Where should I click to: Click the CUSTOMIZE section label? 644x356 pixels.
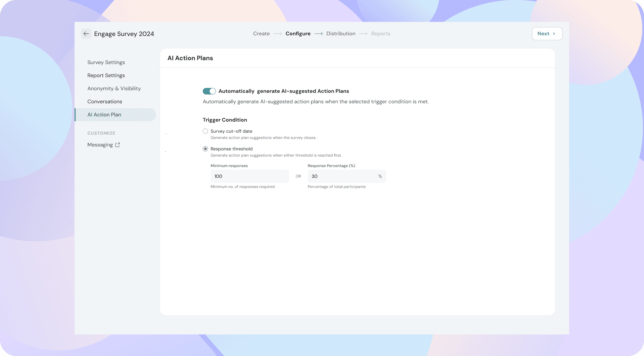(101, 133)
